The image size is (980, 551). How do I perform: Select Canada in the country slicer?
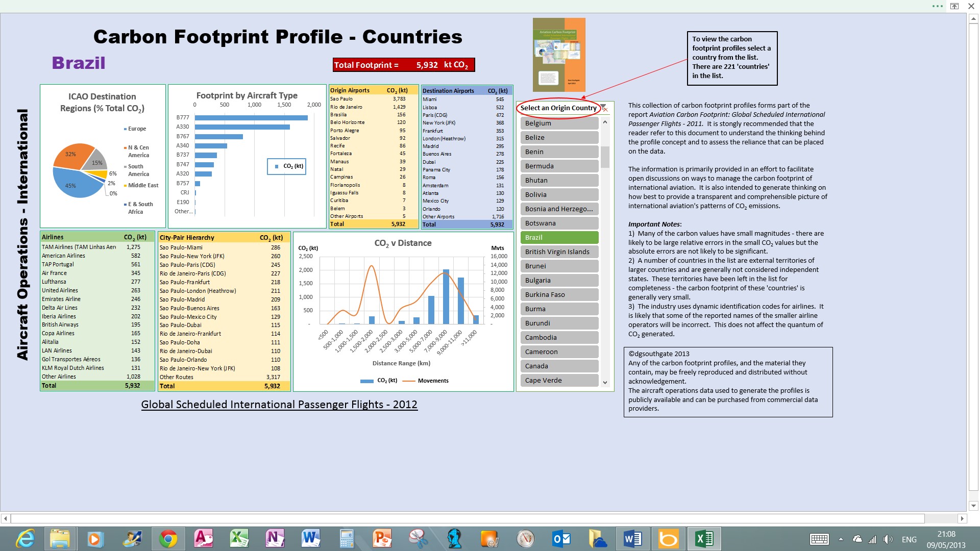(x=559, y=366)
